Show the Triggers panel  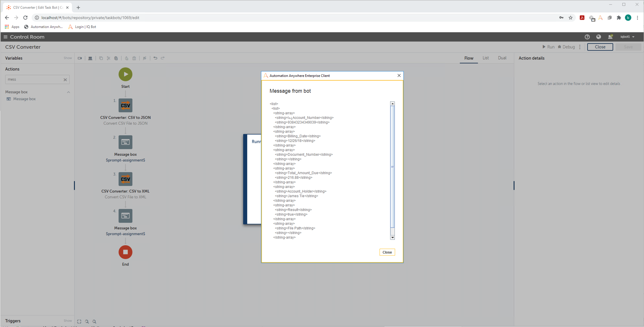pos(68,321)
